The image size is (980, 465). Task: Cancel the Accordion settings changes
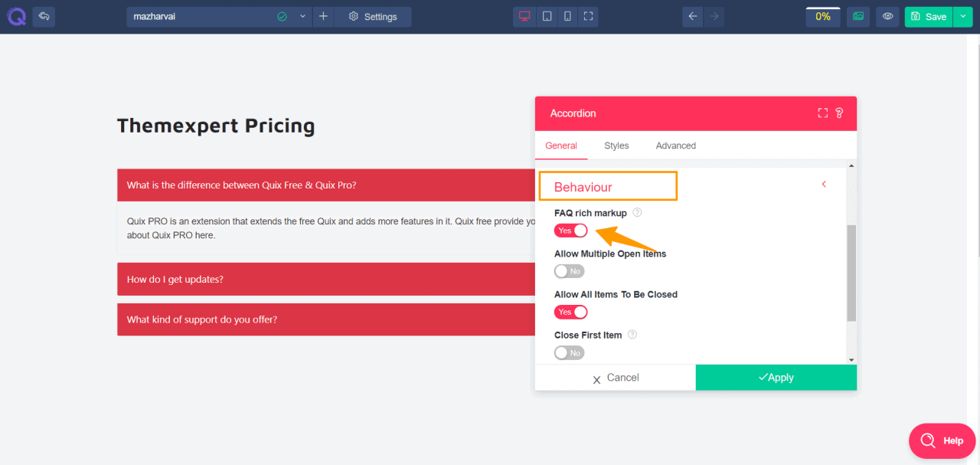(616, 378)
